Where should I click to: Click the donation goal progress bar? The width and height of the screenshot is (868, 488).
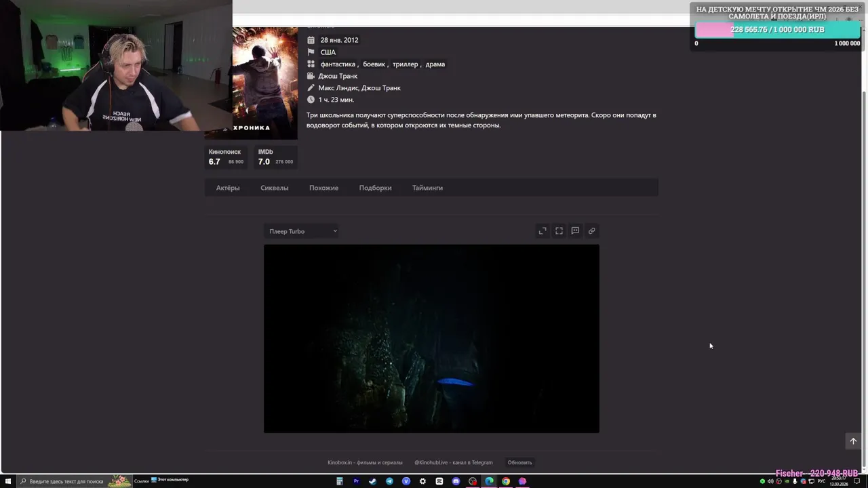778,30
